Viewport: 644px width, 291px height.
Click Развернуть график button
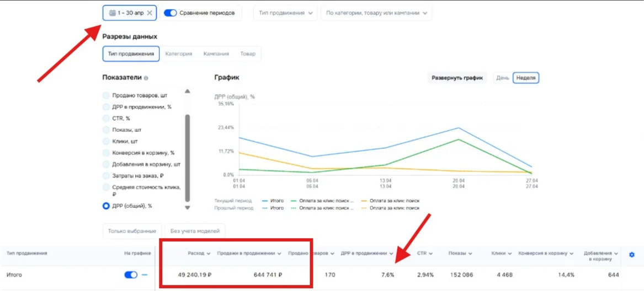457,78
